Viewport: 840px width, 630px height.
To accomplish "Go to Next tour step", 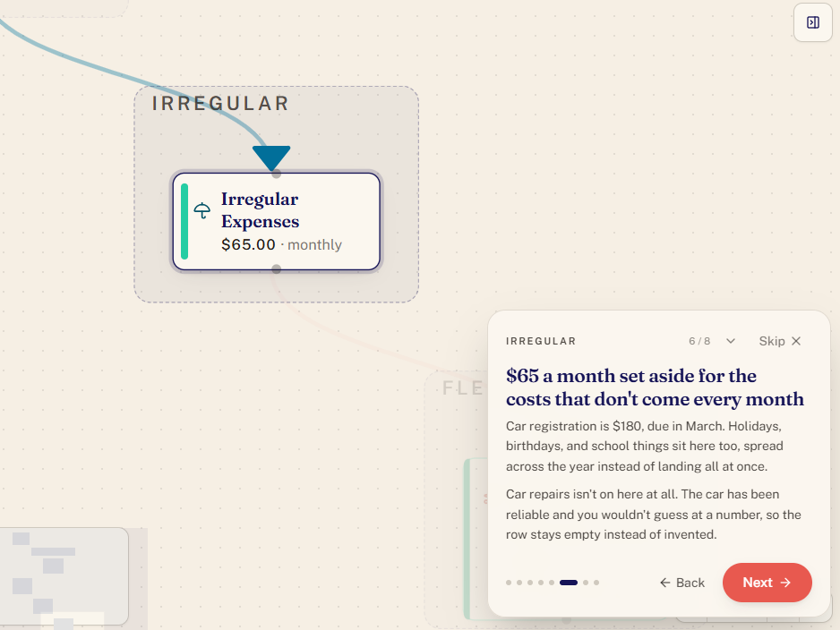I will pos(767,583).
